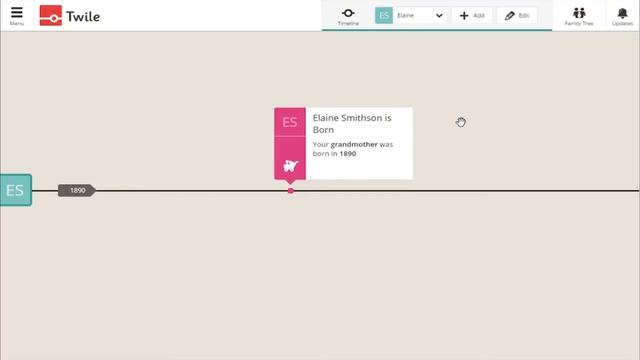Click the pink event dot on timeline
Screen dimensions: 640x360
coord(291,191)
